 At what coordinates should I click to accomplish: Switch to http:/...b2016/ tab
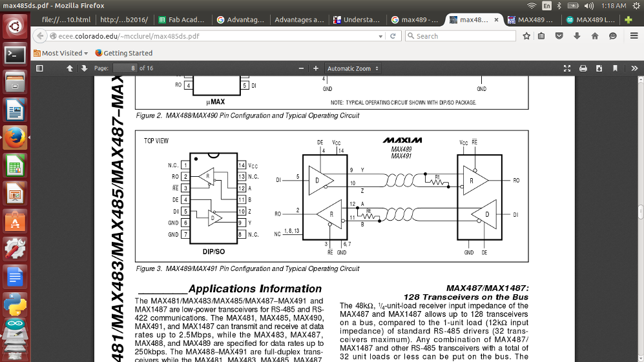[x=124, y=20]
